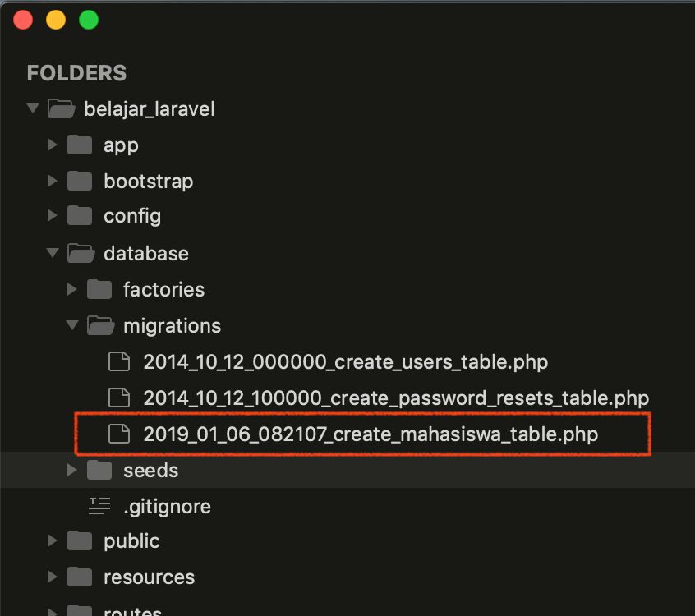
Task: Collapse the database folder
Action: [52, 253]
